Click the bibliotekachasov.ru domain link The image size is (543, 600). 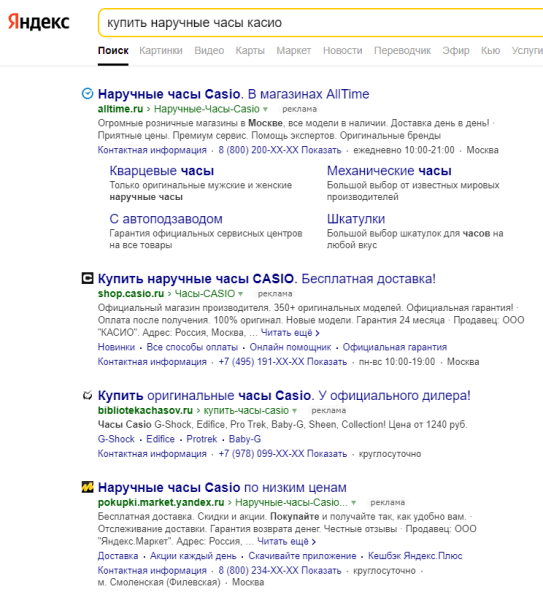coord(145,410)
